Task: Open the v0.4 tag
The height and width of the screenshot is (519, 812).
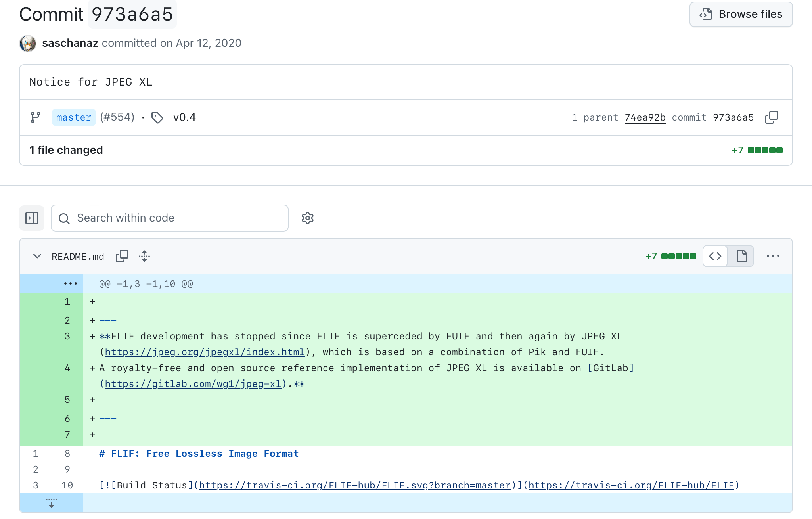Action: click(x=184, y=117)
